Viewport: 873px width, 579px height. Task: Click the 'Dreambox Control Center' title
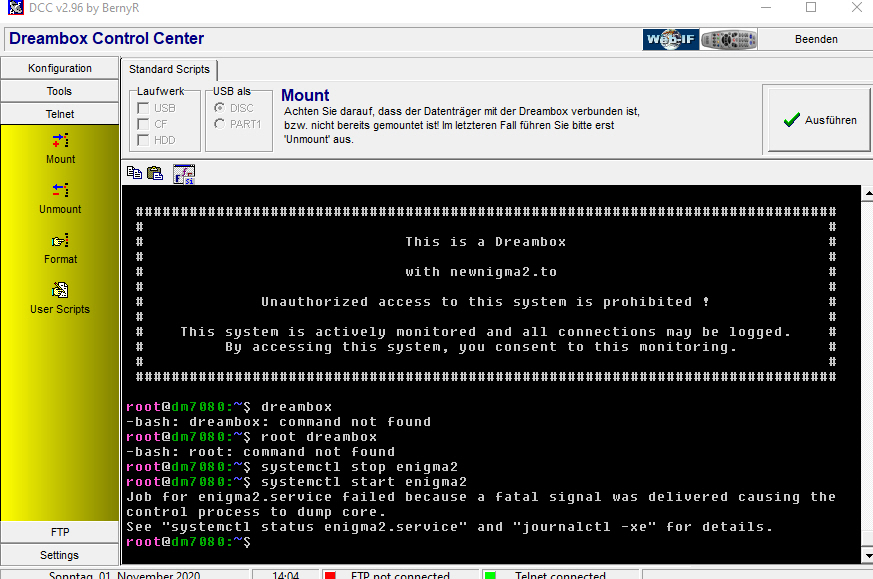coord(106,38)
